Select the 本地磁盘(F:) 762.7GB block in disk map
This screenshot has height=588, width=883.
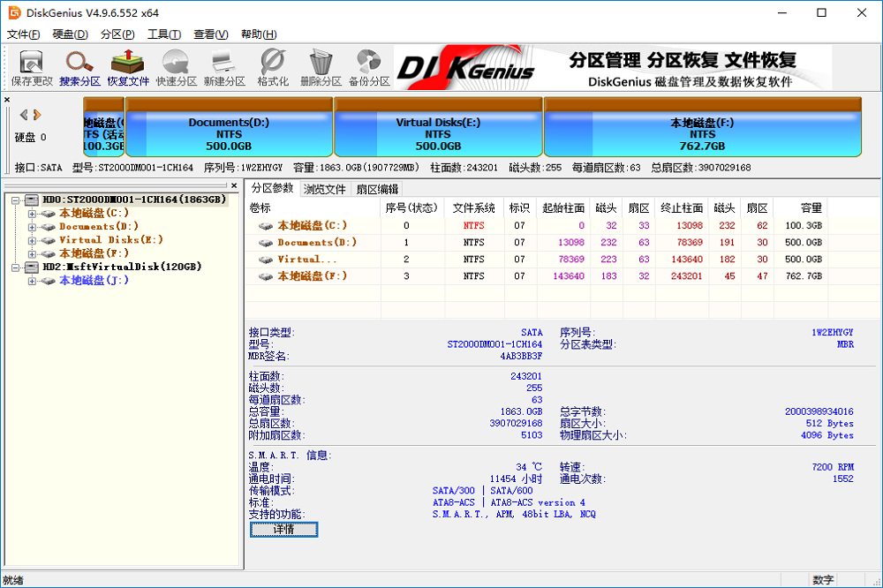point(702,127)
